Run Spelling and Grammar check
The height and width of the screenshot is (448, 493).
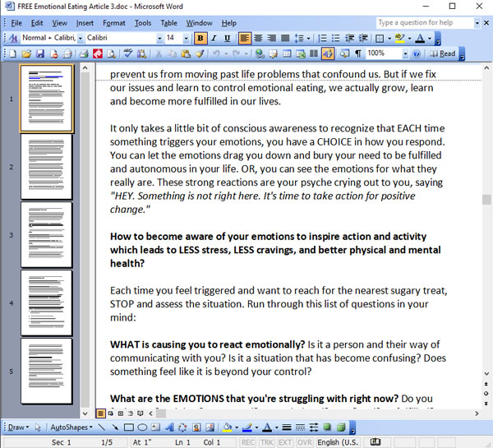pyautogui.click(x=127, y=53)
